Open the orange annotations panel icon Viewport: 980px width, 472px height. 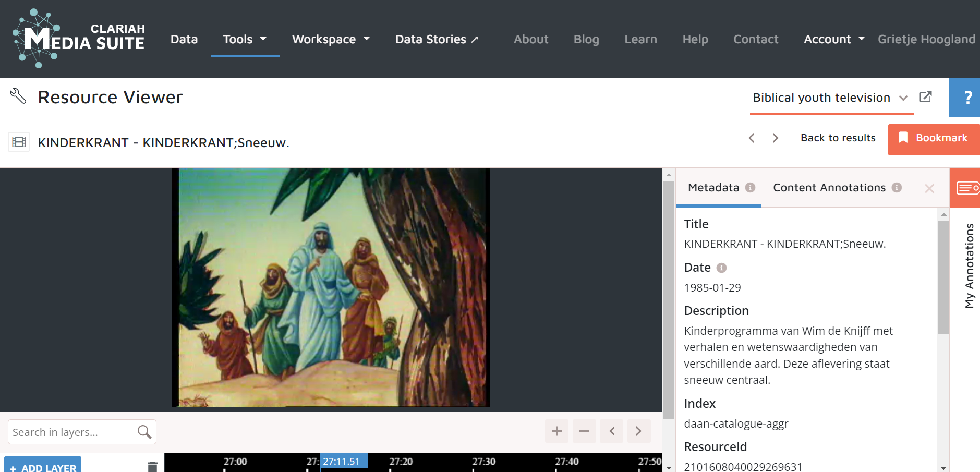point(966,188)
